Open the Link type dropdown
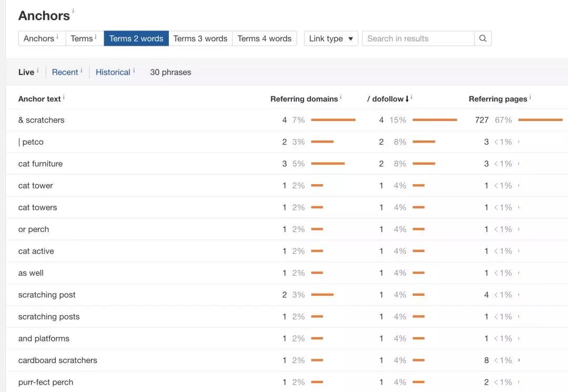 [x=331, y=38]
